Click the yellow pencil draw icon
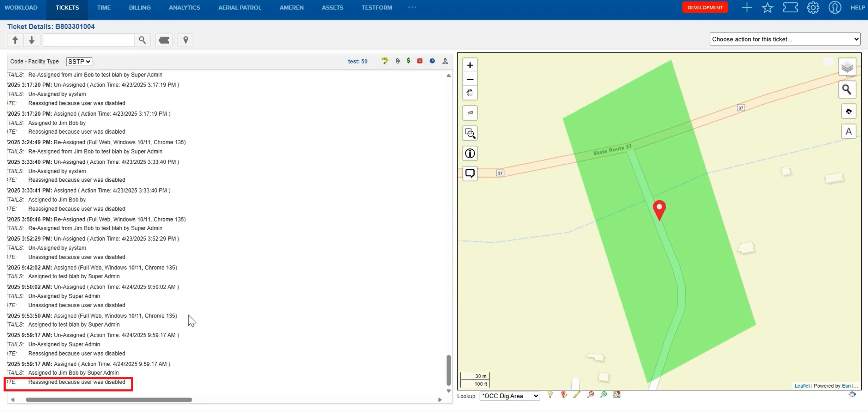The image size is (868, 412). coord(577,395)
